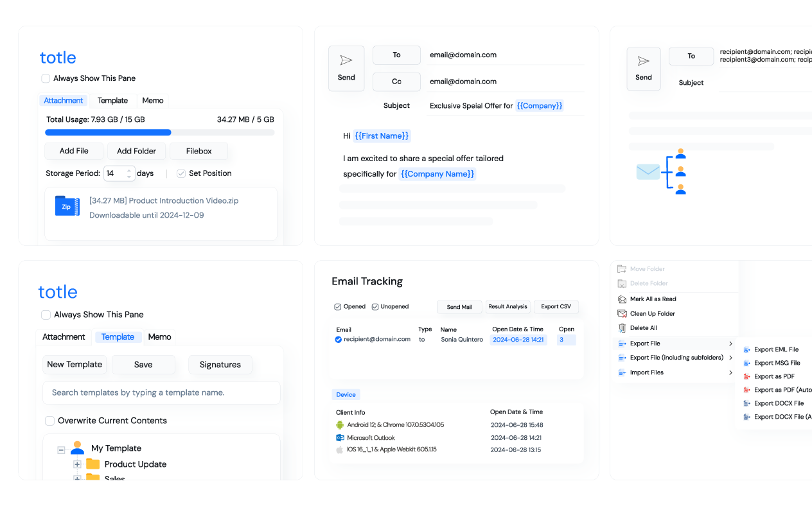Expand the Product Update folder node
Viewport: 812px width, 506px height.
tap(76, 464)
